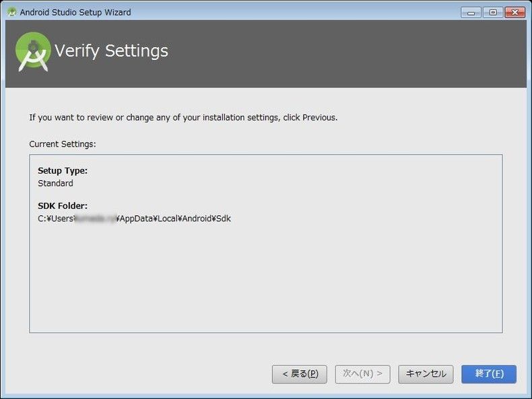Screen dimensions: 532x399
Task: Cancel setup with the キャンセル button
Action: [426, 374]
